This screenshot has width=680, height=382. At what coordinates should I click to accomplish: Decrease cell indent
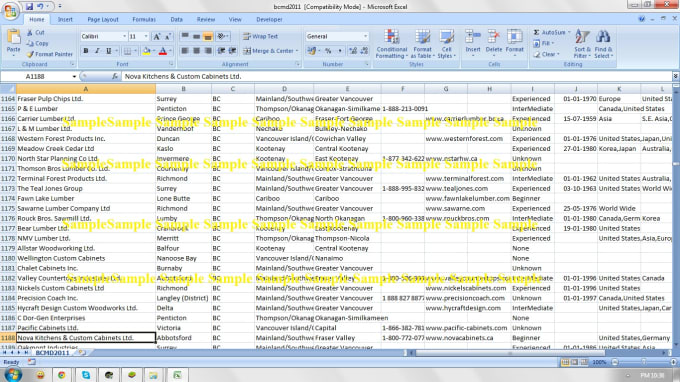pyautogui.click(x=221, y=51)
